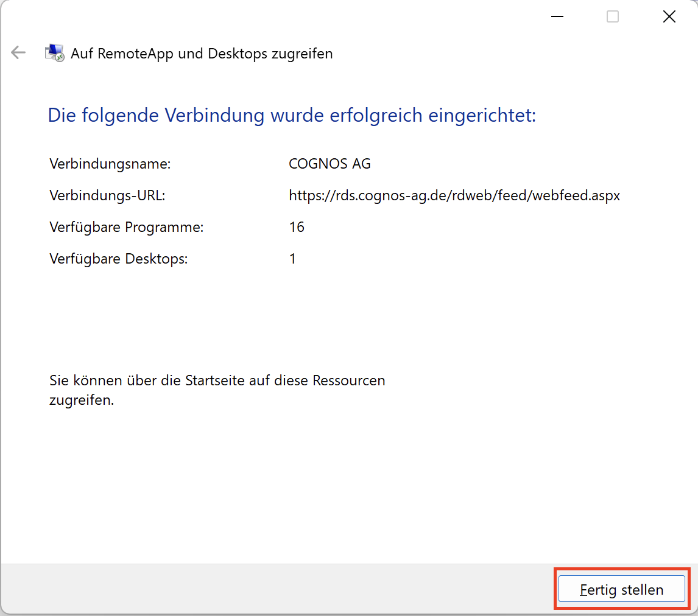Click the RemoteApp wizard icon
698x616 pixels.
54,53
